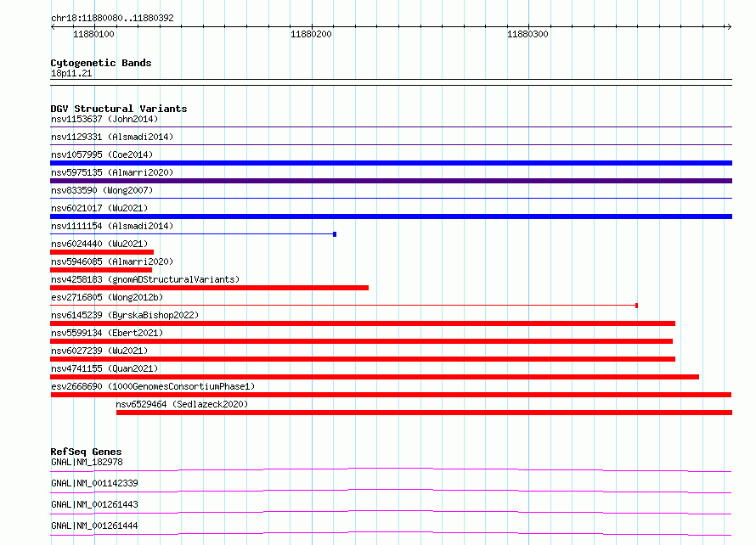Select the purple bar under nsv5975135

[391, 181]
